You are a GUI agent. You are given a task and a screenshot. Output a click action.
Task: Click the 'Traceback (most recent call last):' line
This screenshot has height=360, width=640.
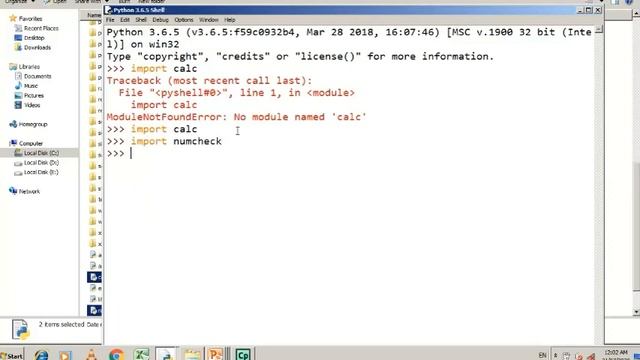209,81
